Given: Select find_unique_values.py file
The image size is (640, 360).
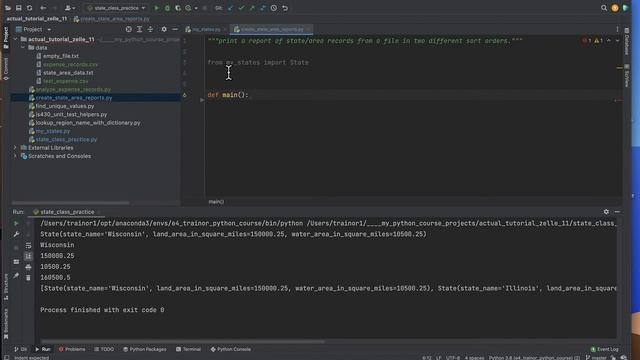Looking at the screenshot, I should [x=64, y=106].
